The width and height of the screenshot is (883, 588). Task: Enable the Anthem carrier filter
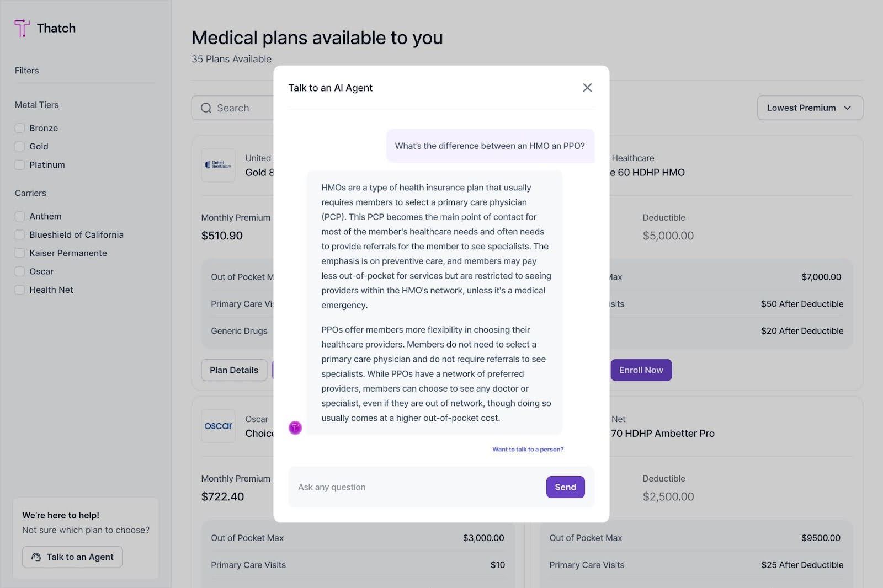[x=20, y=216]
